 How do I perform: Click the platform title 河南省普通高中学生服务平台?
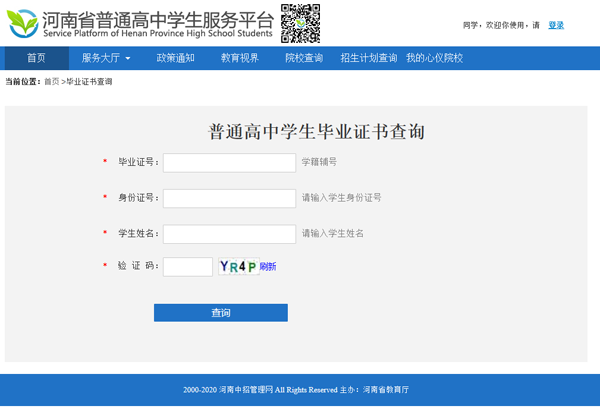point(158,20)
